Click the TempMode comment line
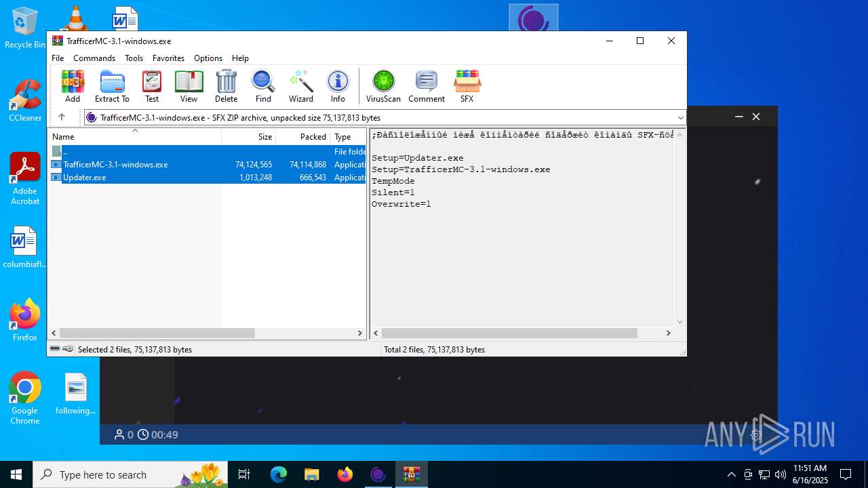 [393, 181]
